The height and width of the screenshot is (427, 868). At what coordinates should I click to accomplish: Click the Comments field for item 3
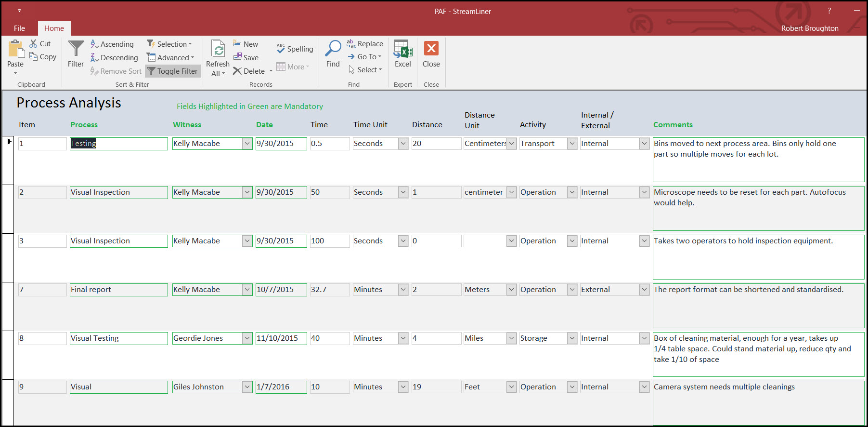(758, 256)
